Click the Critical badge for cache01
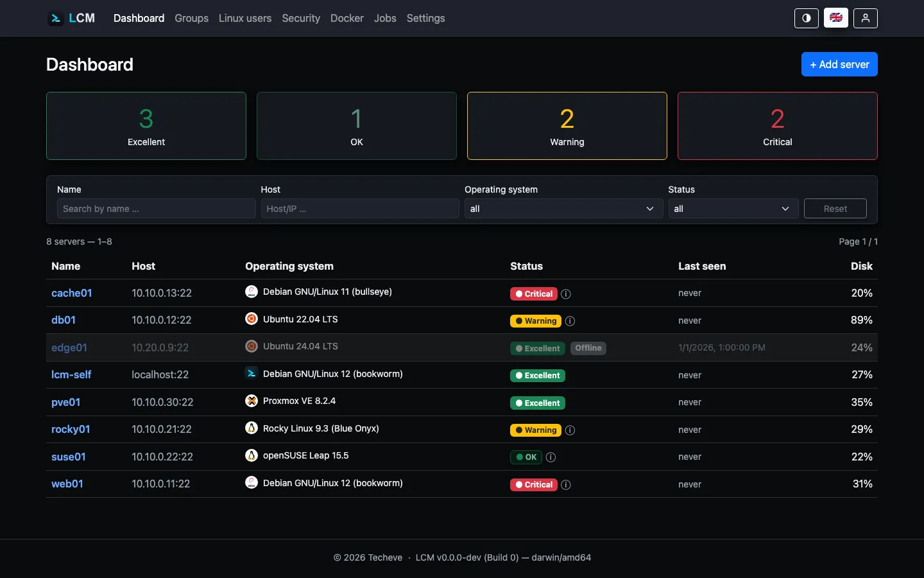Viewport: 924px width, 578px height. pos(534,293)
